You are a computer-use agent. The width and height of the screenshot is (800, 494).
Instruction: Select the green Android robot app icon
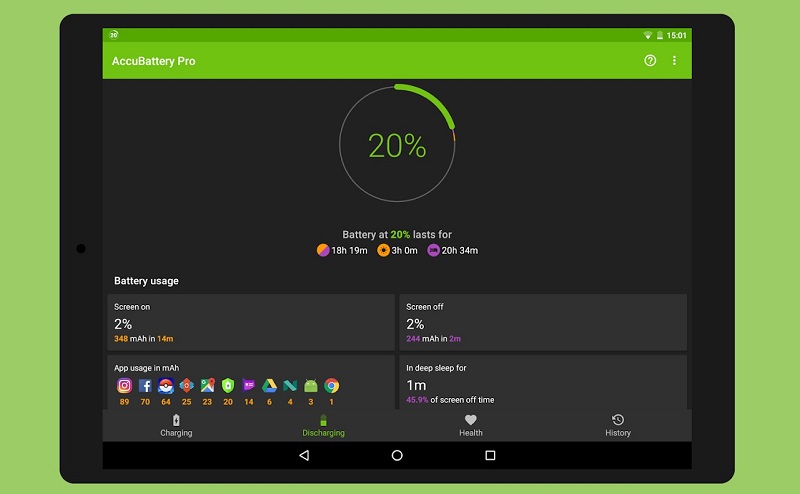(311, 385)
